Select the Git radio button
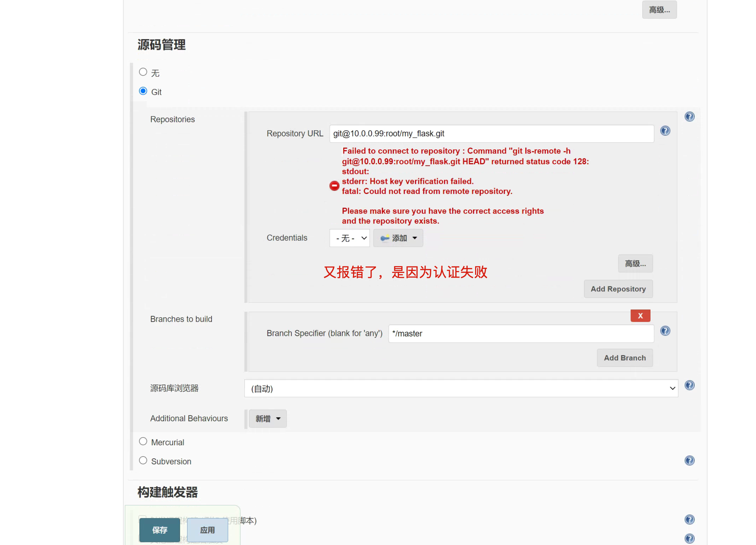Viewport: 756px width, 545px height. pos(143,91)
